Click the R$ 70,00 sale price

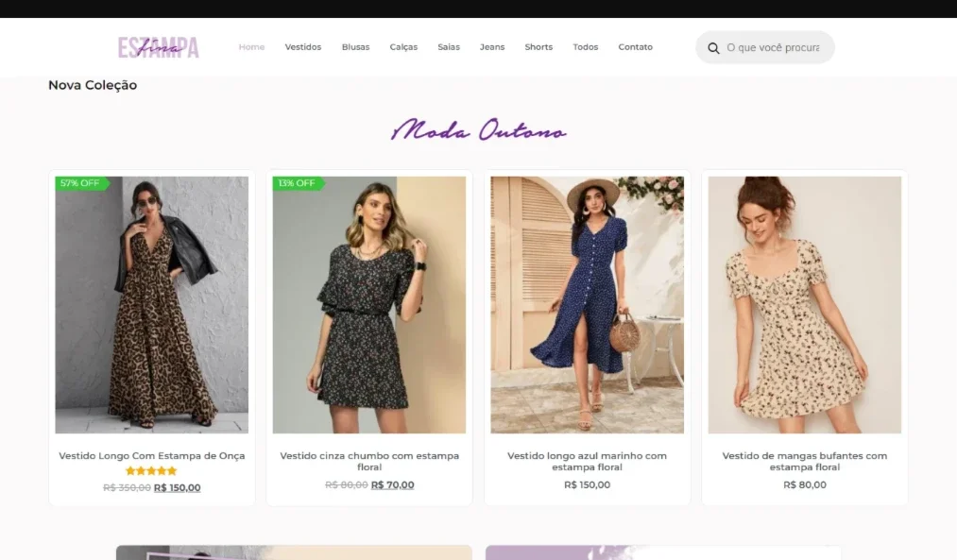coord(392,485)
